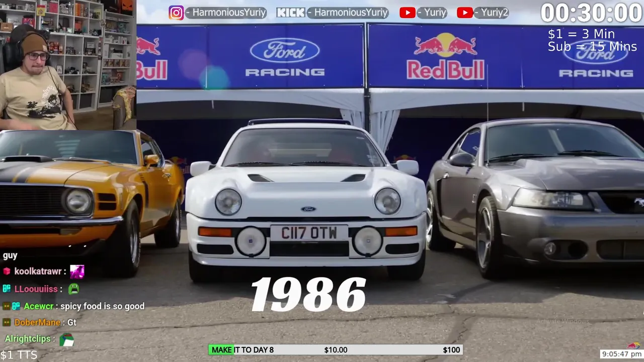
Task: Click LLoouuiiss's teal chat badge
Action: coord(7,289)
